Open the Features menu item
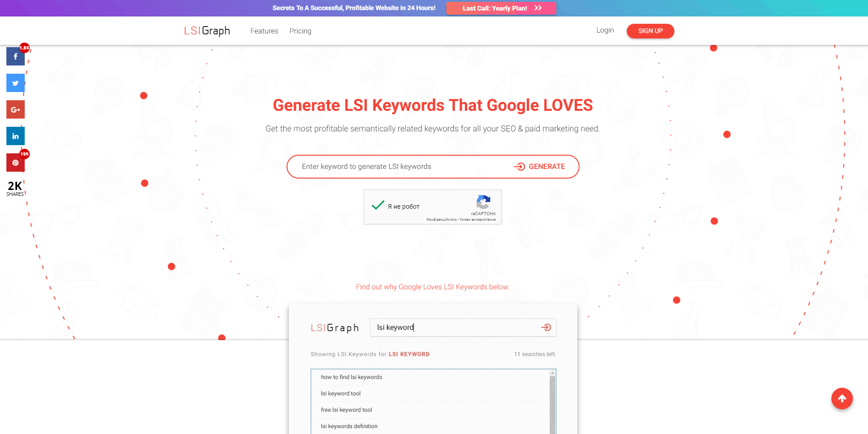The width and height of the screenshot is (868, 434). (x=264, y=31)
